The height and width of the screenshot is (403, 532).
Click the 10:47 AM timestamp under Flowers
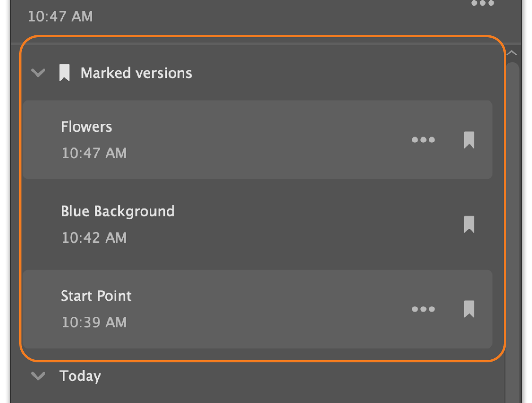tap(94, 153)
